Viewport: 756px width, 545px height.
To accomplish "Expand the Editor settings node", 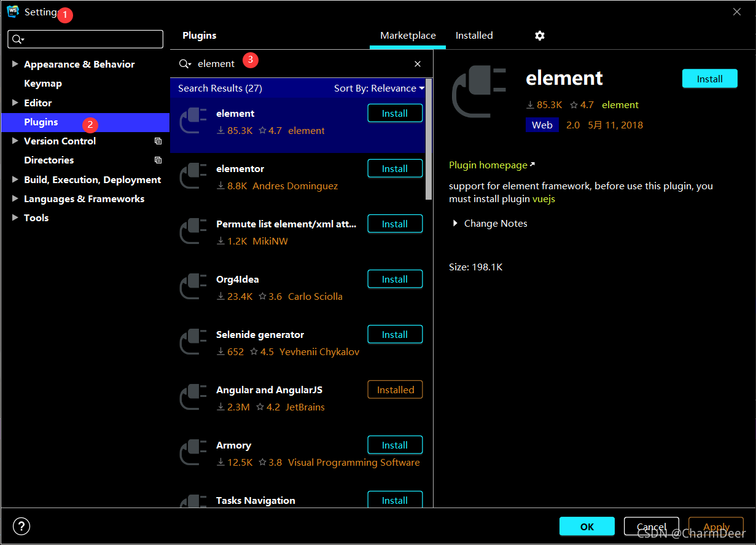I will click(x=15, y=103).
